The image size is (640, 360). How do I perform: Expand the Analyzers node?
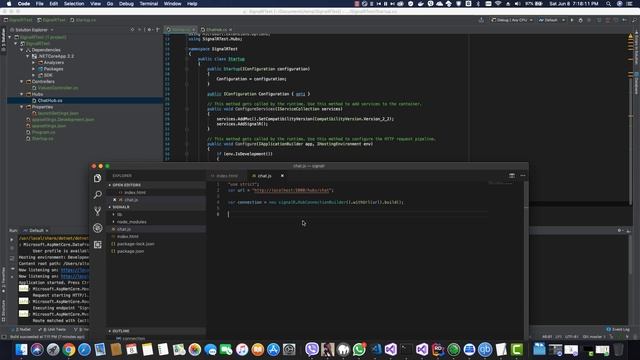click(x=33, y=62)
